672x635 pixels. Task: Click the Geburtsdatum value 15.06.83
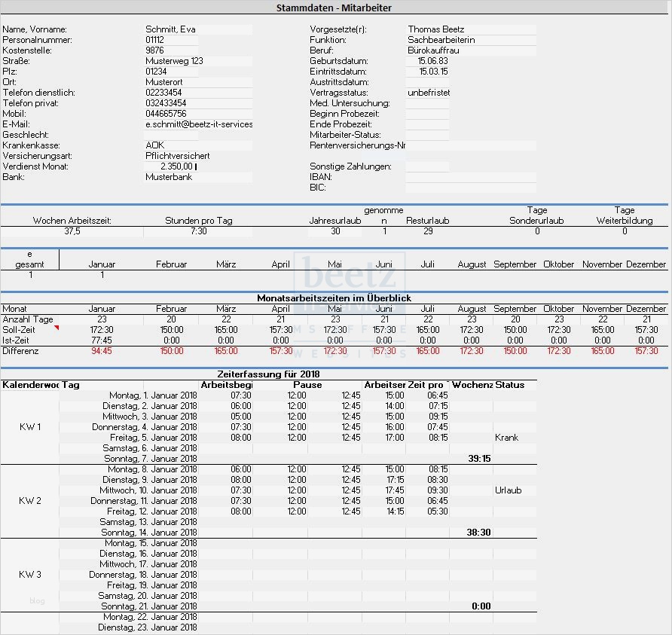433,61
